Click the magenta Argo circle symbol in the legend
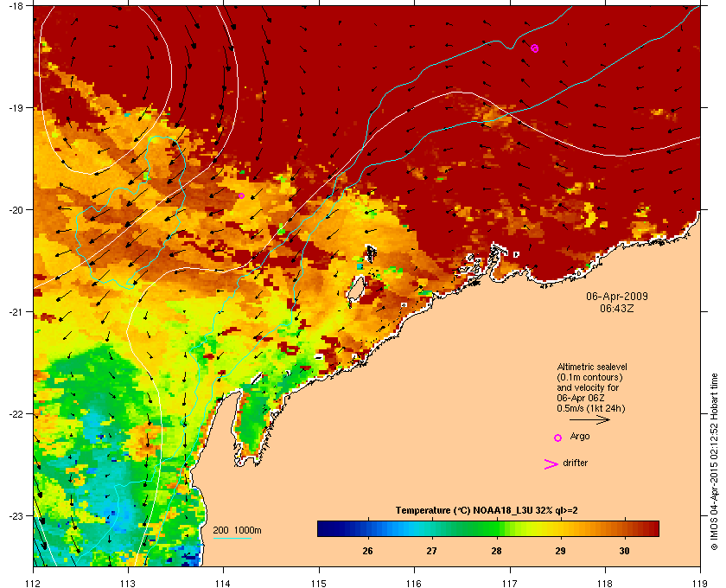The height and width of the screenshot is (588, 726). [x=558, y=438]
